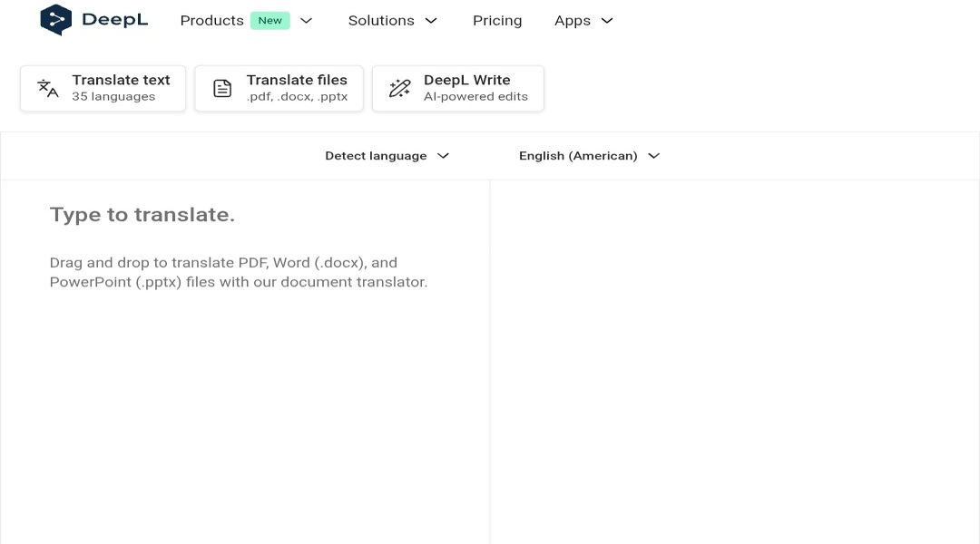Screen dimensions: 980x544
Task: Expand the Solutions chevron arrow
Action: pyautogui.click(x=431, y=20)
